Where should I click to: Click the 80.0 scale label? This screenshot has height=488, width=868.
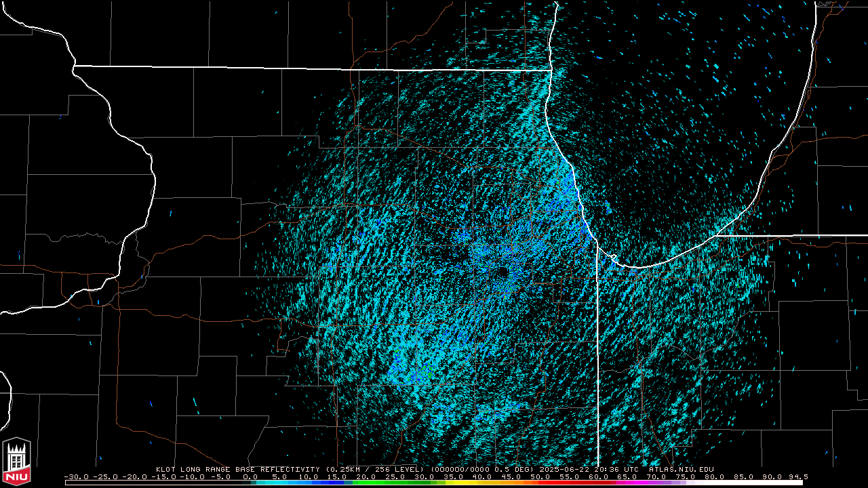point(715,476)
